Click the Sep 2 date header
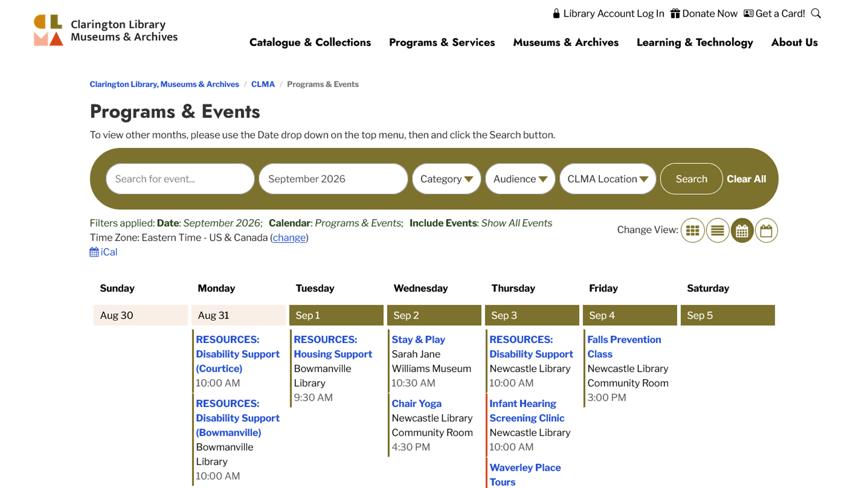 pos(434,315)
